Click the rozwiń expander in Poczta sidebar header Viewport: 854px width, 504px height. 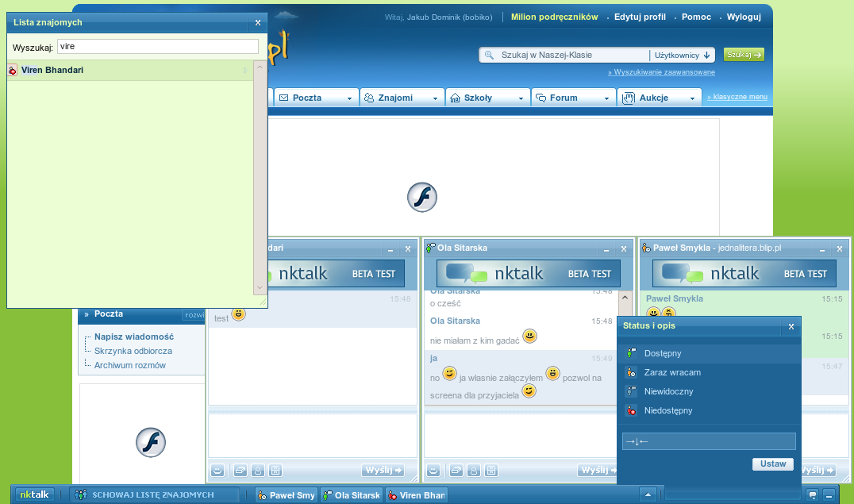coord(194,315)
